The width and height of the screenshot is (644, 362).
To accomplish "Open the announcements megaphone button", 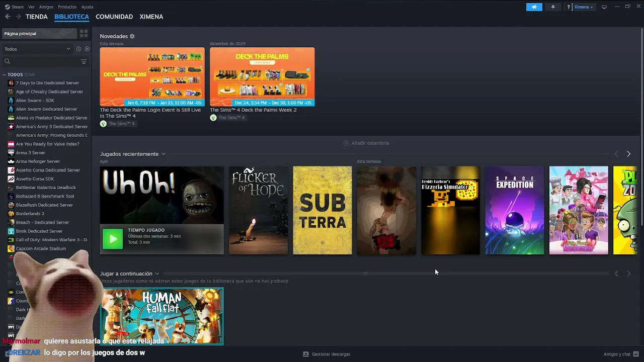I will (534, 7).
